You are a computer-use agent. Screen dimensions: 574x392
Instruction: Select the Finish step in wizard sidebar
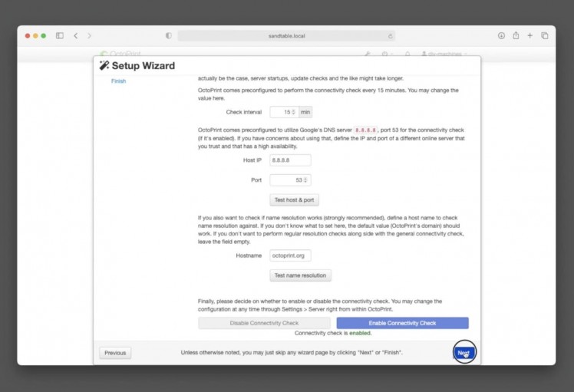[119, 81]
